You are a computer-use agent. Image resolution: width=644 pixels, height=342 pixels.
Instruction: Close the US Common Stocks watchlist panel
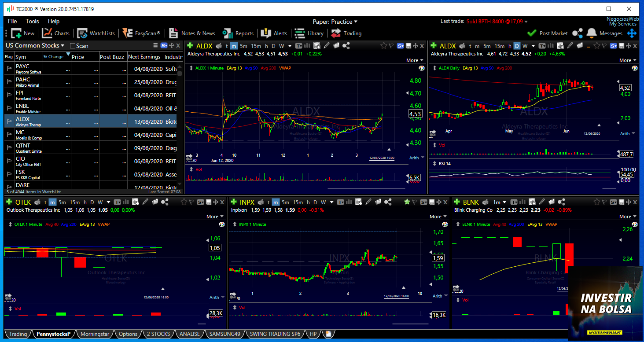[x=178, y=45]
